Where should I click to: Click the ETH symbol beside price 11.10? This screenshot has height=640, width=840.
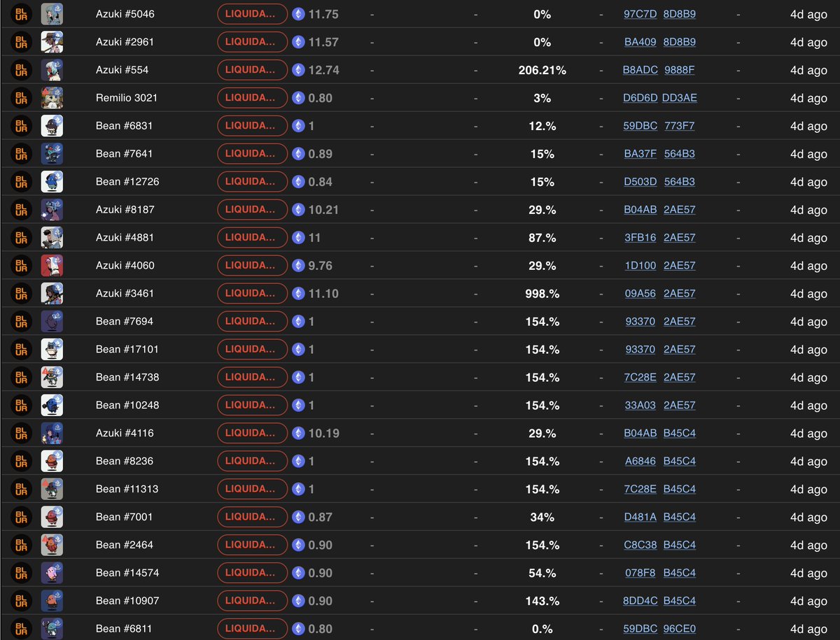coord(299,294)
